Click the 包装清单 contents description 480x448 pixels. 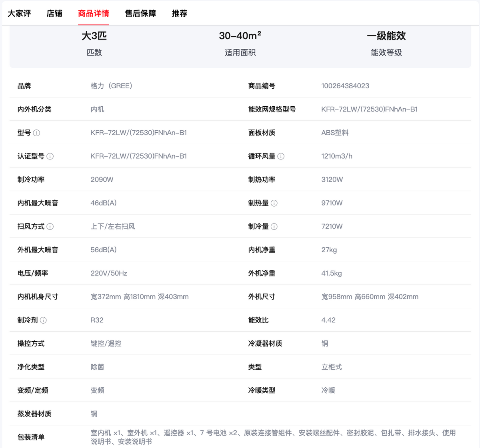273,437
